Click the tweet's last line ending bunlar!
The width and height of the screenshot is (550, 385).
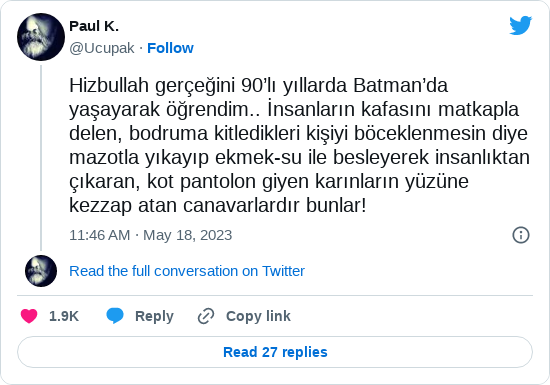pyautogui.click(x=217, y=205)
